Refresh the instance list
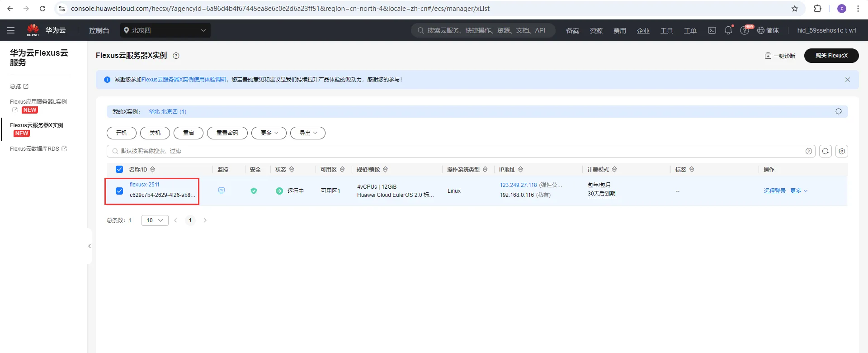 826,151
